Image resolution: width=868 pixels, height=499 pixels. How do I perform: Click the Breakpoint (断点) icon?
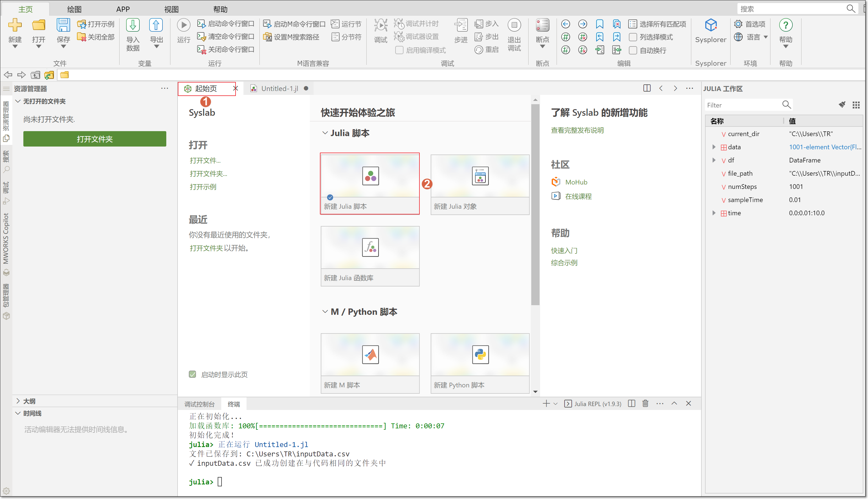point(542,25)
